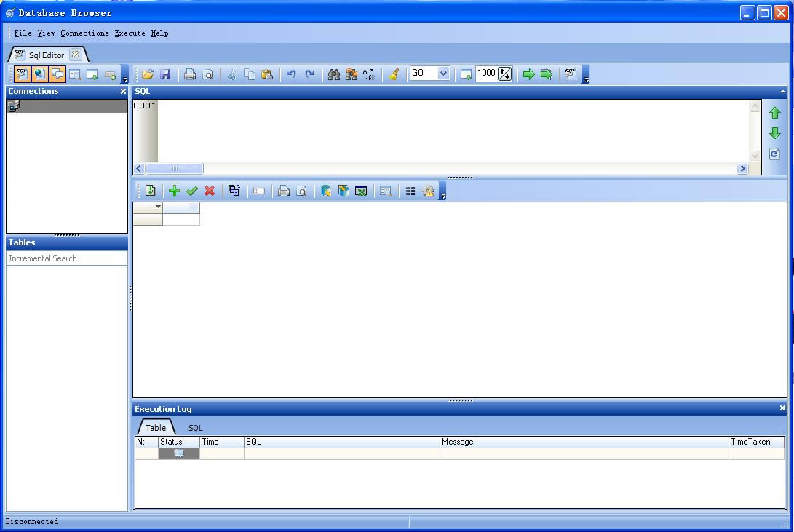Screen dimensions: 794x532
Task: Print SQL from the editor toolbar
Action: (190, 74)
